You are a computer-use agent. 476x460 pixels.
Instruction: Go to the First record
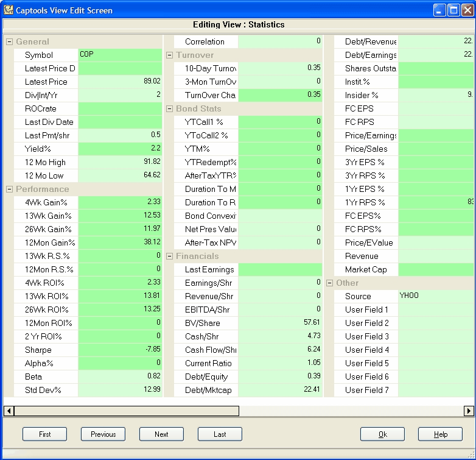[x=44, y=434]
